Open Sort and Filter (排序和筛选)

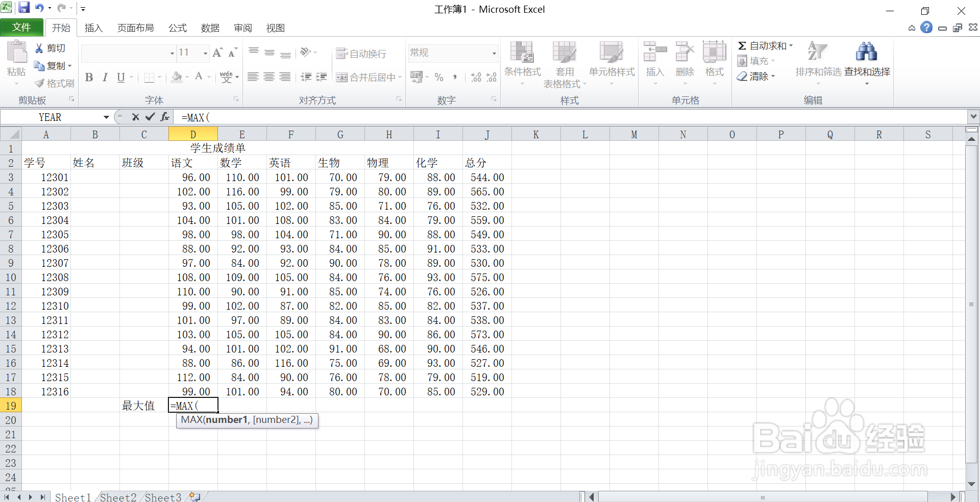818,63
